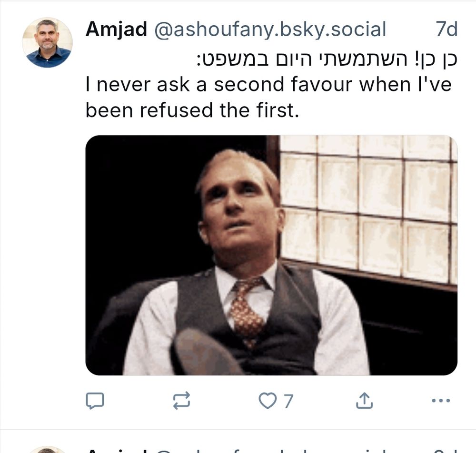Open Amjad's profile picture avatar

(x=47, y=43)
